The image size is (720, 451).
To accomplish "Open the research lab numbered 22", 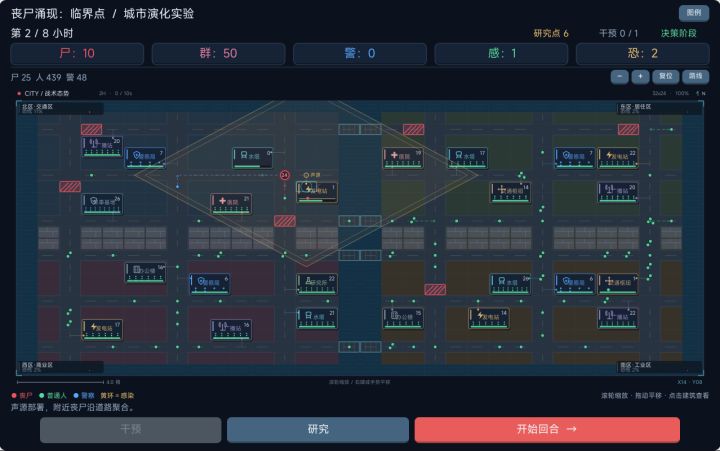I will click(x=317, y=284).
